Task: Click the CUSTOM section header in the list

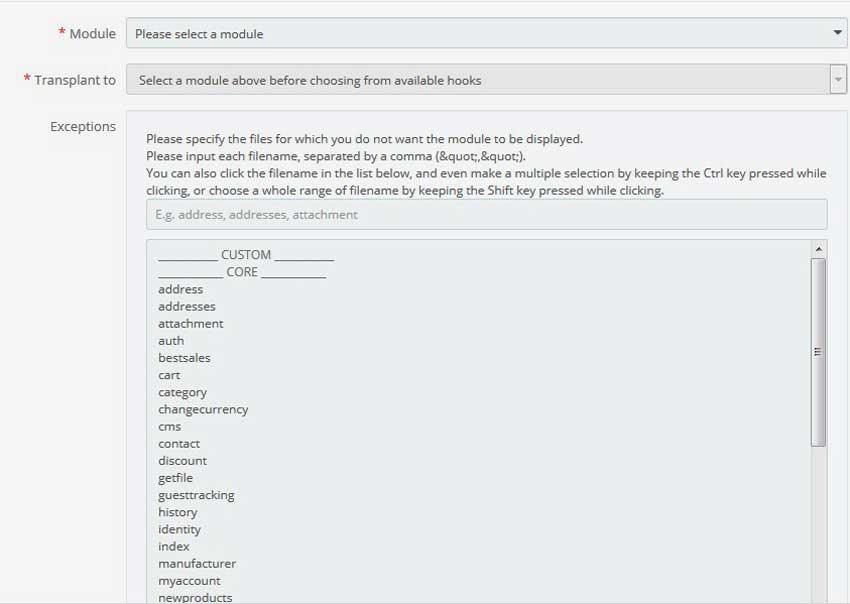Action: point(245,255)
